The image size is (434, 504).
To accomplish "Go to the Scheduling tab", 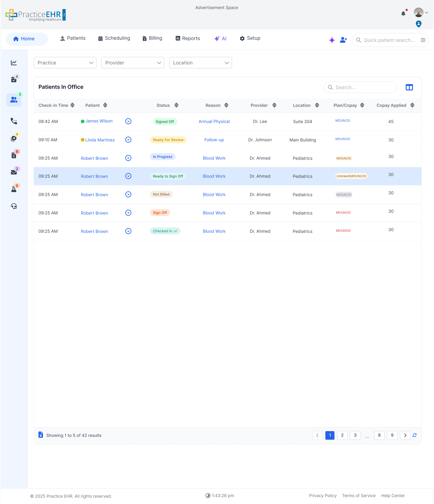I will point(114,38).
